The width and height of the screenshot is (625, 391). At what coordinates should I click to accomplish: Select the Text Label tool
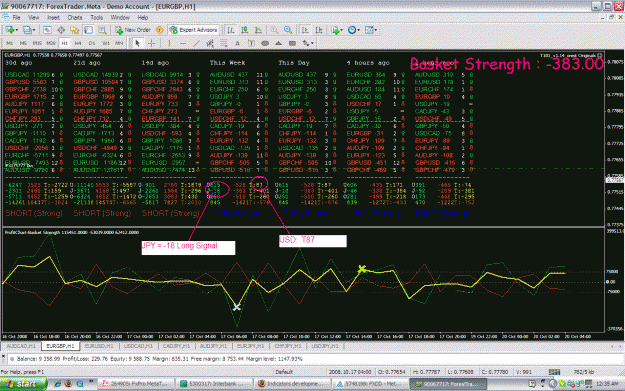pos(251,43)
